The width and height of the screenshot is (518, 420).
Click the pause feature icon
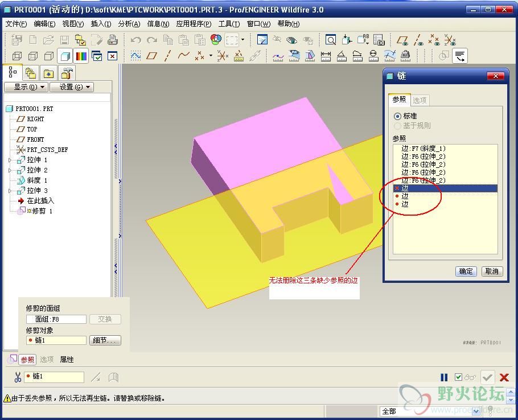444,377
